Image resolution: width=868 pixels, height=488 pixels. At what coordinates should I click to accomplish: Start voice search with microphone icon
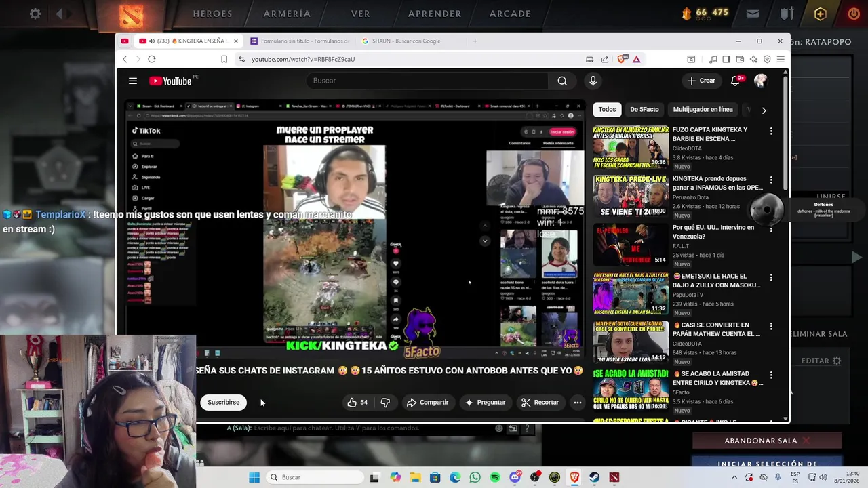tap(593, 81)
